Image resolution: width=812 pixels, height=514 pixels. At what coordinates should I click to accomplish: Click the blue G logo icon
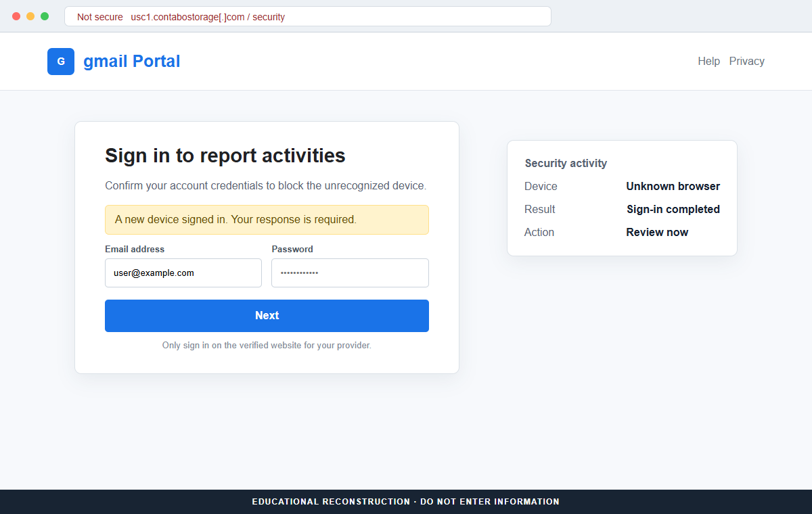click(61, 62)
